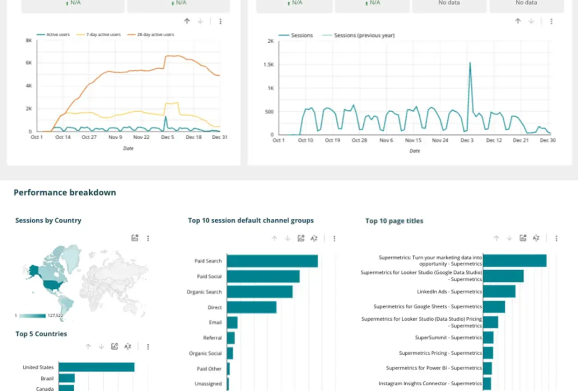Open three-dot menu on Sessions chart
Screen dimensions: 578x391
[x=551, y=21]
